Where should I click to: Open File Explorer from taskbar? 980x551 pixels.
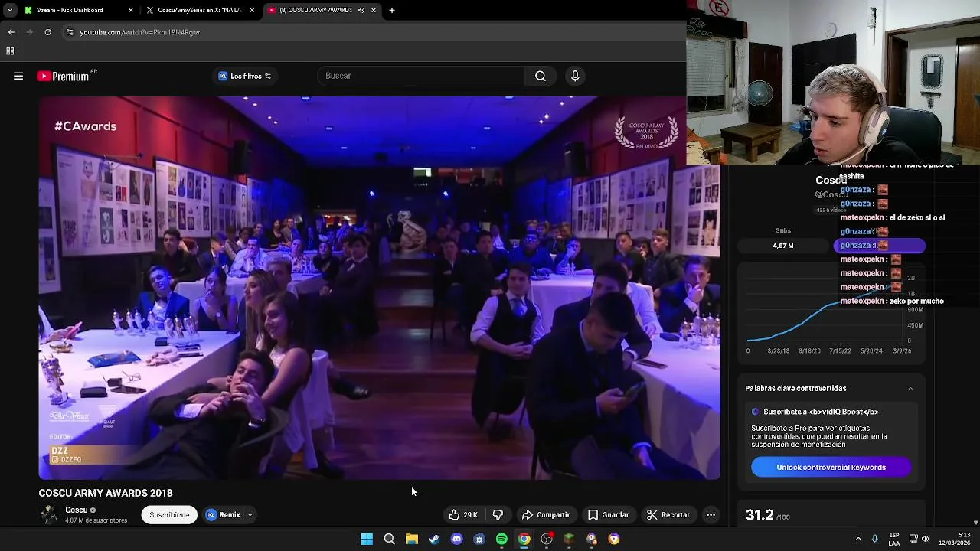(412, 539)
